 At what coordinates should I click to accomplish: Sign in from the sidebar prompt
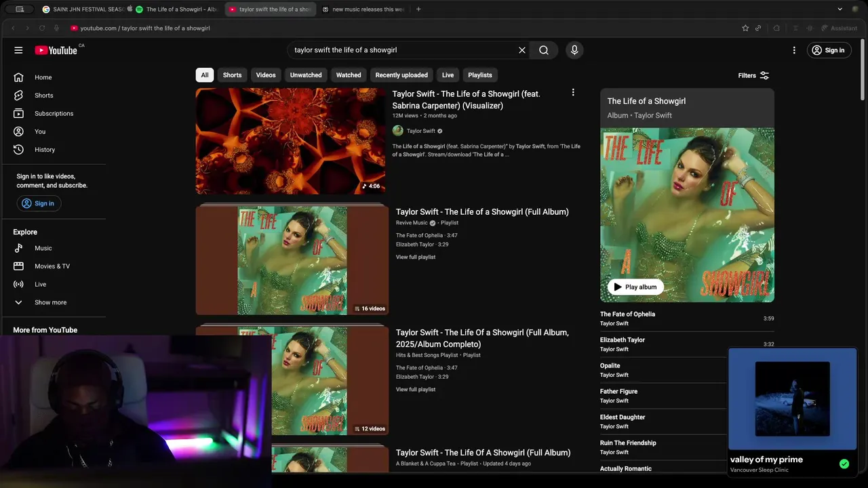point(39,203)
